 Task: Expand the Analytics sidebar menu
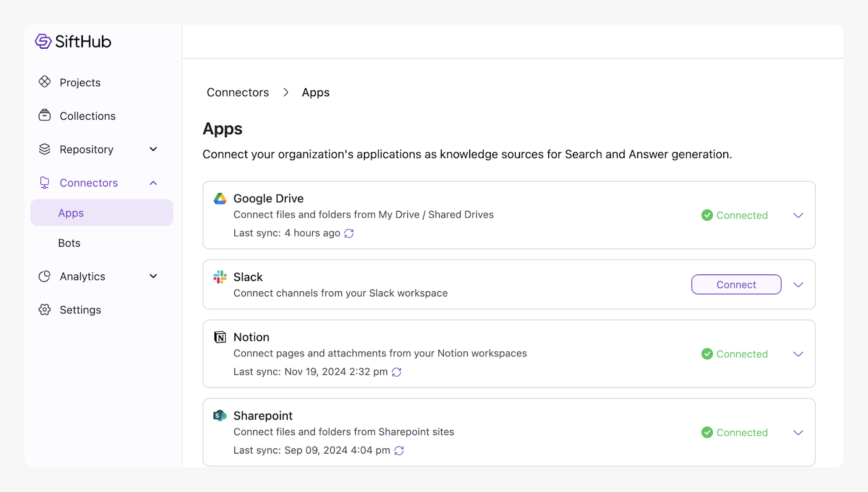(153, 276)
